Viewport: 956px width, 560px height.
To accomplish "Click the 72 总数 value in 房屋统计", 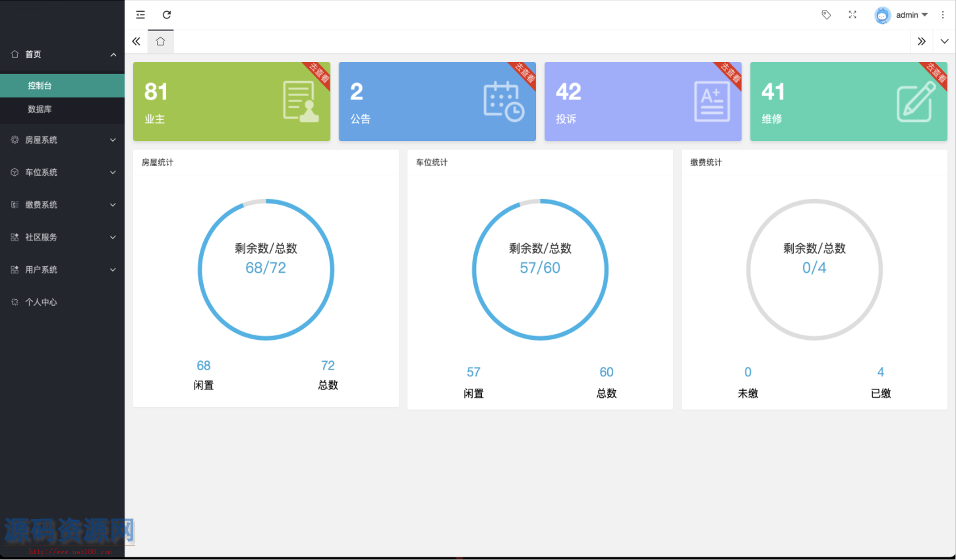I will pyautogui.click(x=328, y=366).
